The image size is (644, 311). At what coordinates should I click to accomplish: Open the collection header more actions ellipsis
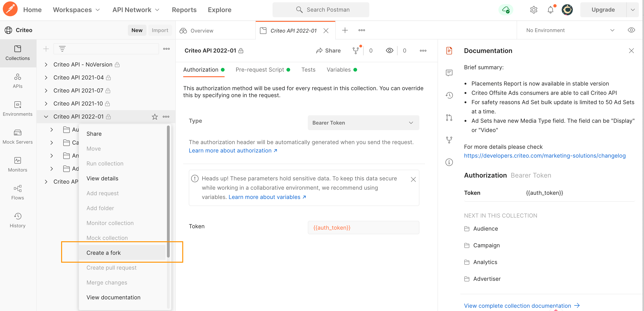[423, 50]
